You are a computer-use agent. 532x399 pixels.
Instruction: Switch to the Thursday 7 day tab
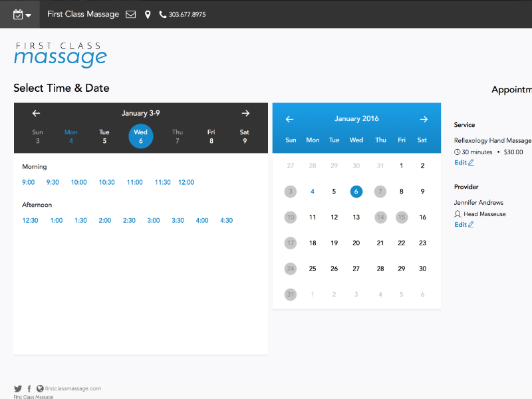tap(177, 136)
